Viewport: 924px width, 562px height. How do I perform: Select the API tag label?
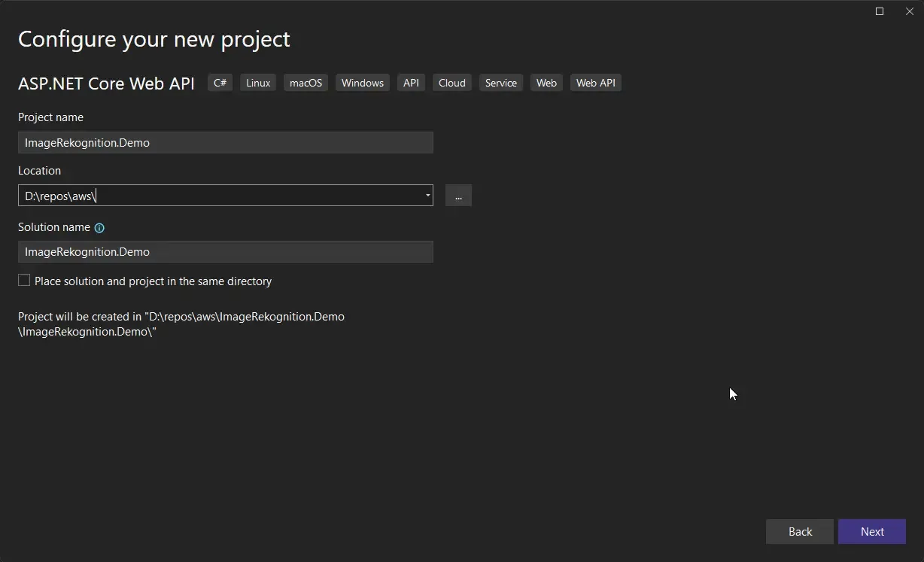411,83
